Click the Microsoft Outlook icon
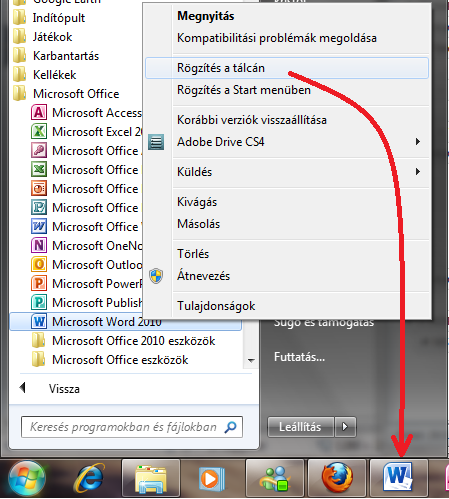This screenshot has height=499, width=449. click(x=39, y=264)
